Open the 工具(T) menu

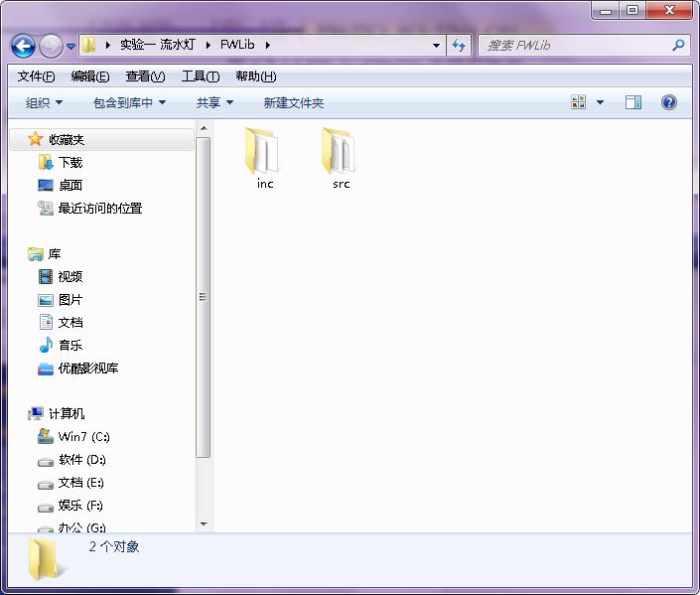click(x=201, y=76)
